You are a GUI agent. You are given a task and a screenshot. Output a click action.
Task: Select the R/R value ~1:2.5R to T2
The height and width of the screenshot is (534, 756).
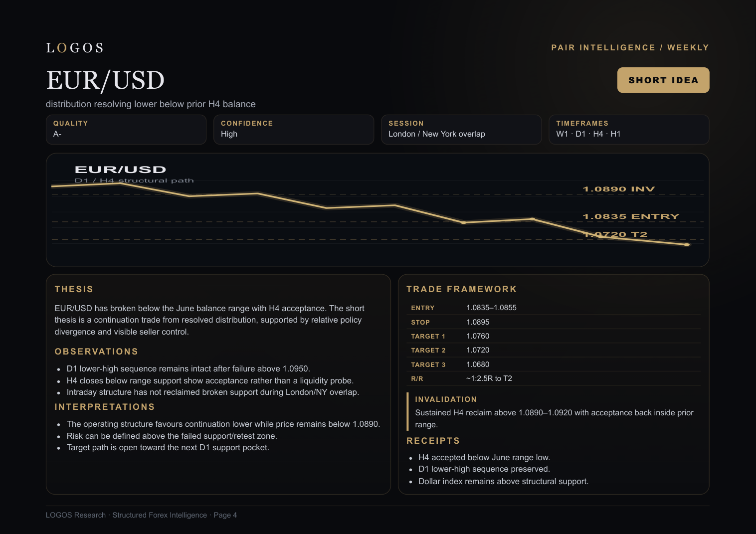489,378
